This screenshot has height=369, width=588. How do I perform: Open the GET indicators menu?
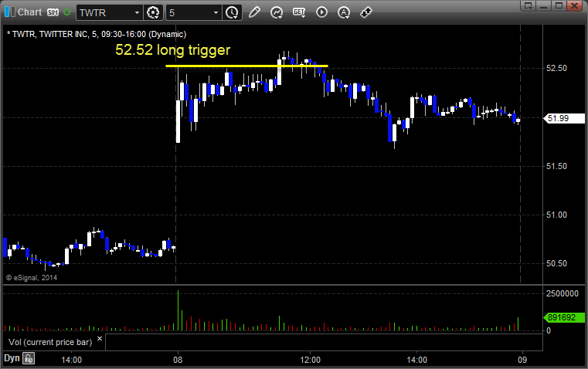click(x=299, y=12)
